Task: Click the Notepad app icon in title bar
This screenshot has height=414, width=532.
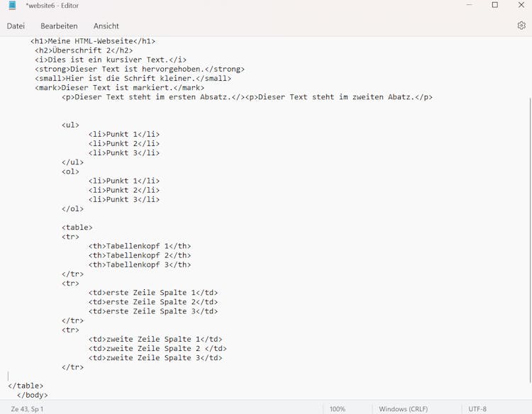Action: (x=12, y=6)
